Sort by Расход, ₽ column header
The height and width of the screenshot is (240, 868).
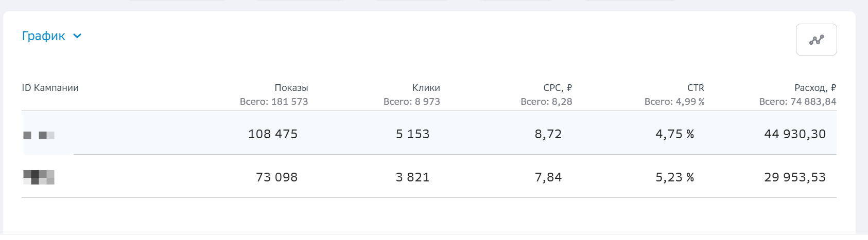tap(815, 88)
